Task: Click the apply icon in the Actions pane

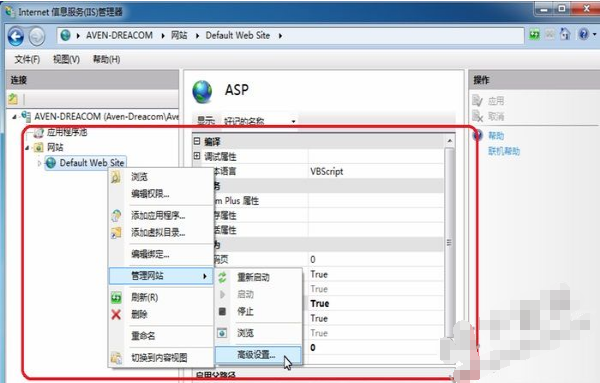Action: (477, 101)
